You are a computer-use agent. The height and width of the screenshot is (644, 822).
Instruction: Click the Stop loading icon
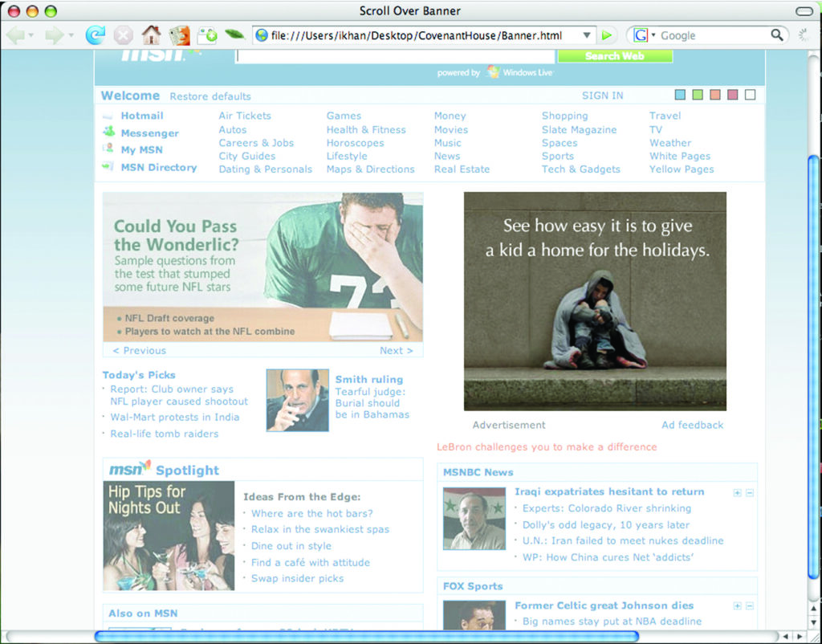(123, 35)
